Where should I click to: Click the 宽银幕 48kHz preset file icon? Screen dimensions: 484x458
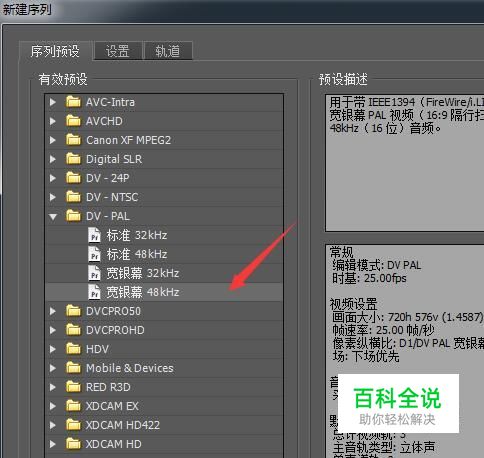(94, 292)
